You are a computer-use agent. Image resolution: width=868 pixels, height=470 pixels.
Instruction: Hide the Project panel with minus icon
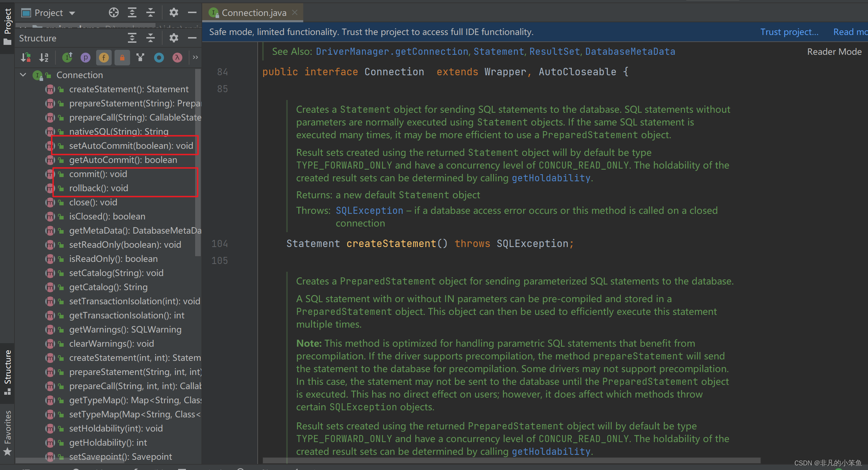192,13
